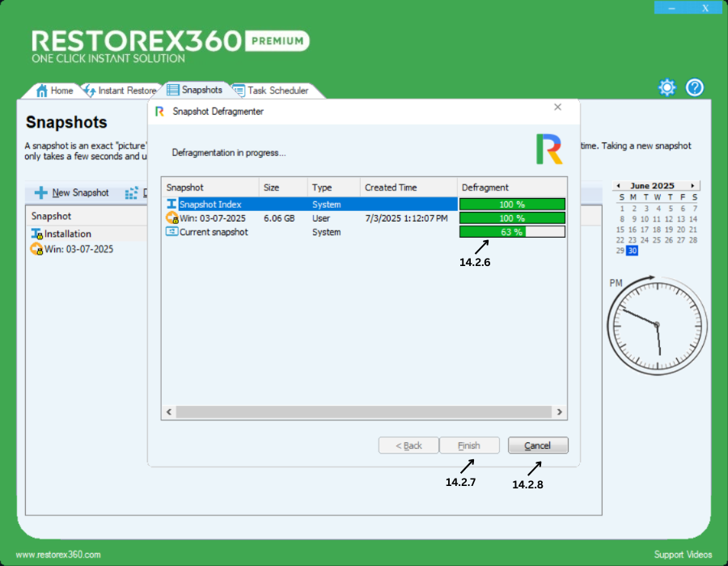Click the help question mark icon
This screenshot has width=728, height=566.
click(x=695, y=88)
